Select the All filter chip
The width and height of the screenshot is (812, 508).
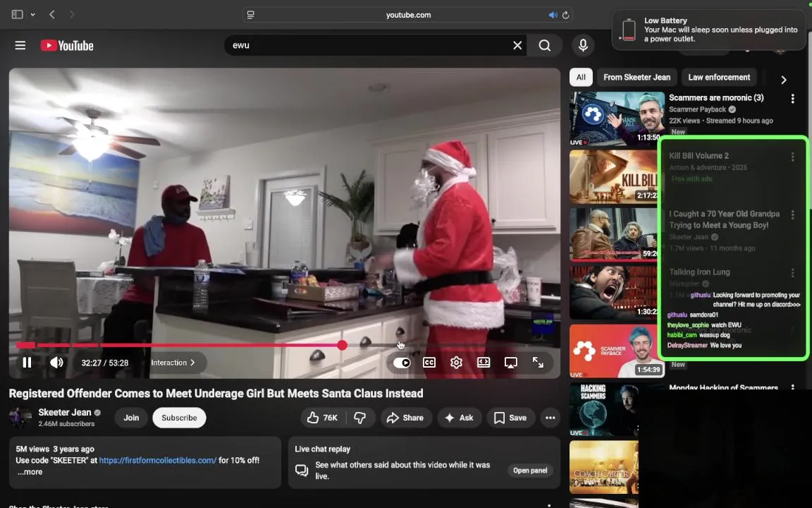[x=581, y=77]
